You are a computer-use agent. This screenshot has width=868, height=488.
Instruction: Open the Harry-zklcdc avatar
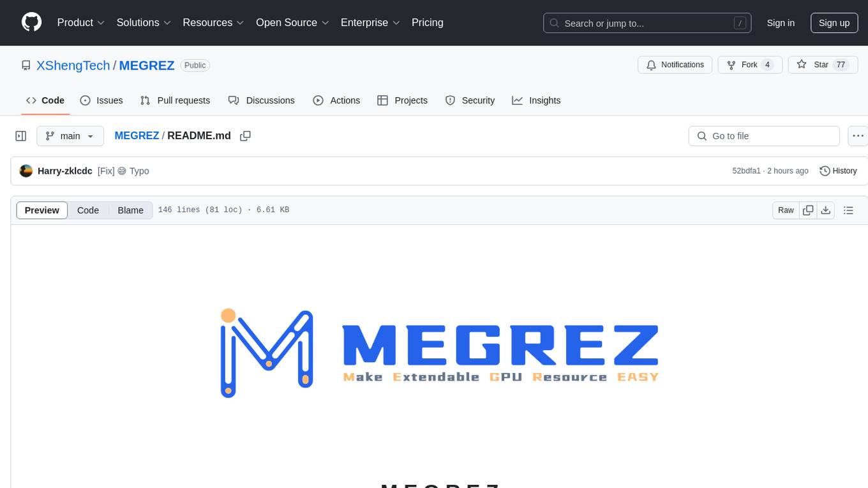click(x=26, y=171)
